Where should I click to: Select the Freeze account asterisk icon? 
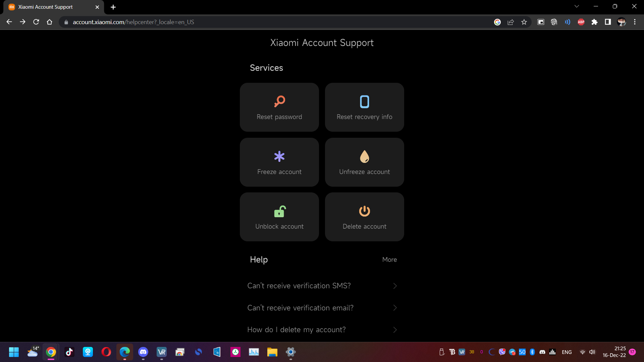pyautogui.click(x=279, y=156)
